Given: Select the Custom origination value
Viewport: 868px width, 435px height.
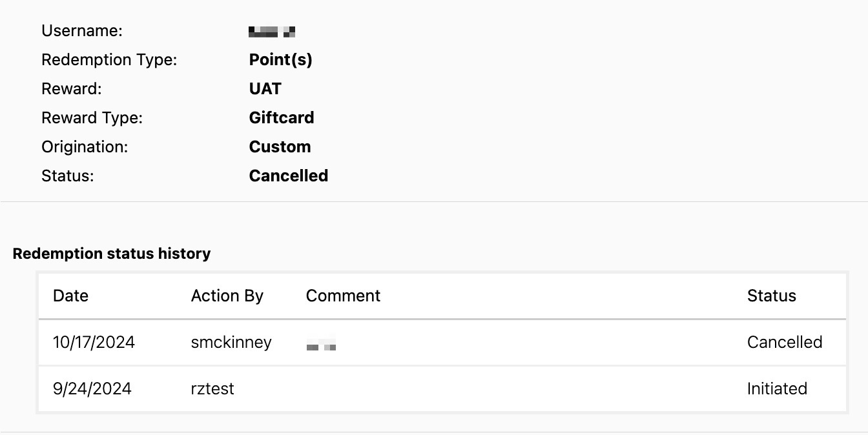Looking at the screenshot, I should (x=280, y=147).
